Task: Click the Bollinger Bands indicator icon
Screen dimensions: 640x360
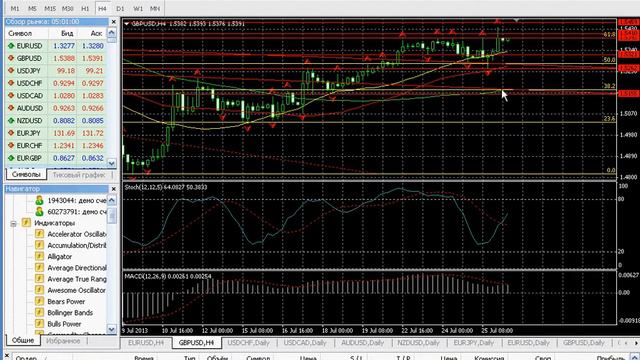Action: pyautogui.click(x=39, y=312)
